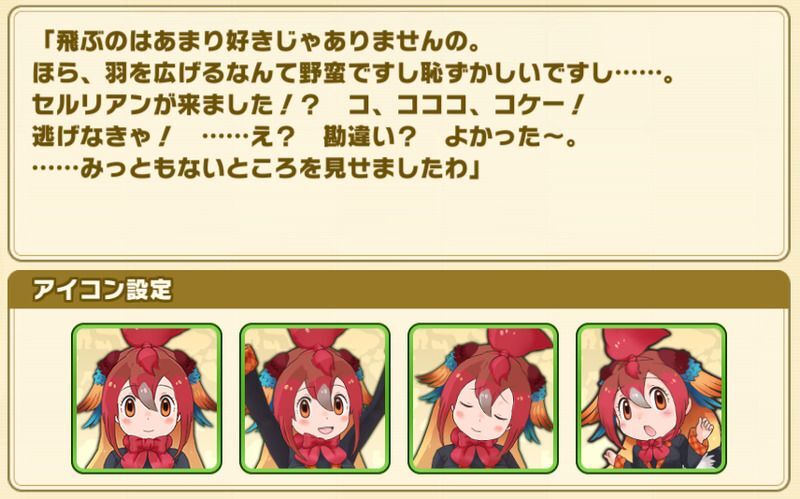Choose the arms-raised cheering character icon
The height and width of the screenshot is (499, 800).
point(315,398)
